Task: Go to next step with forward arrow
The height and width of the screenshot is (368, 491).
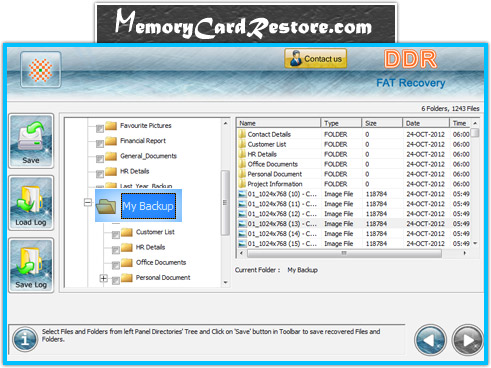Action: point(468,340)
